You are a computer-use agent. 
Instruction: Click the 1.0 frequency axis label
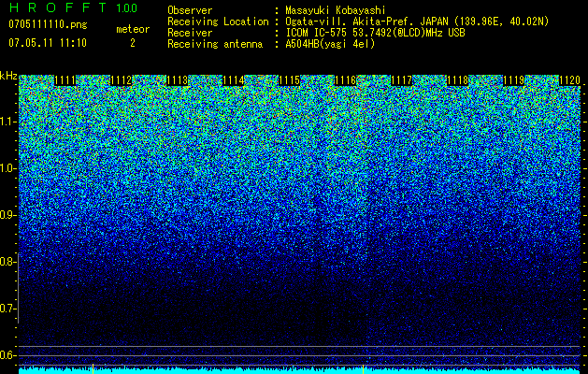[x=7, y=168]
